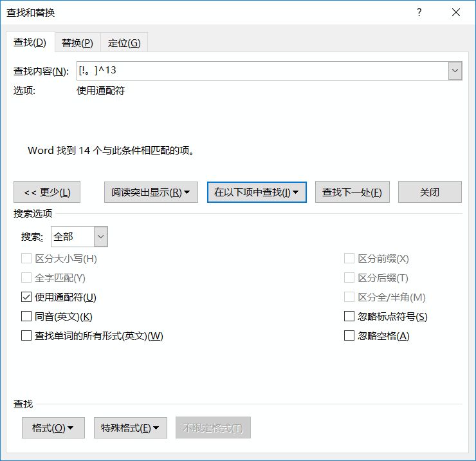The height and width of the screenshot is (461, 476).
Task: Enable 查找单词的所有形式(英文)(W) checkbox
Action: [x=26, y=336]
